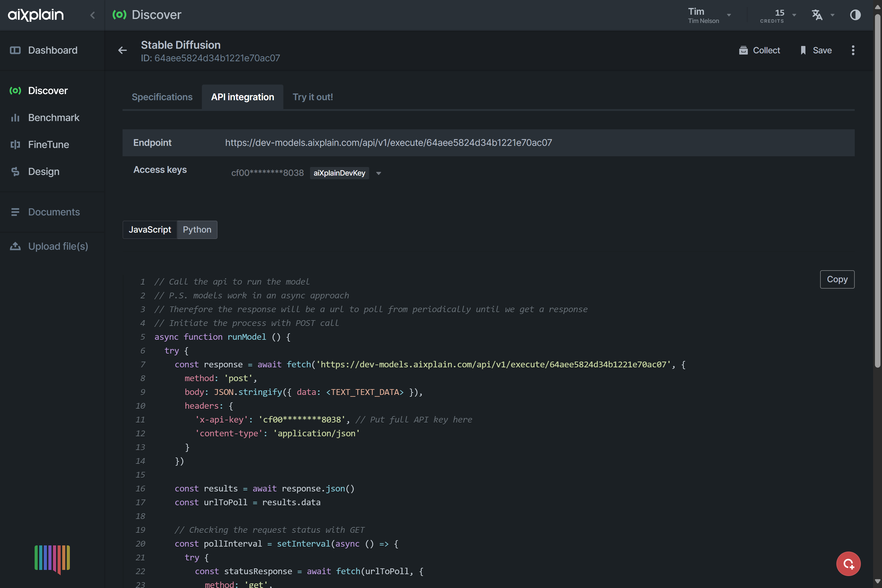Switch code sample to Python
This screenshot has width=882, height=588.
point(197,230)
